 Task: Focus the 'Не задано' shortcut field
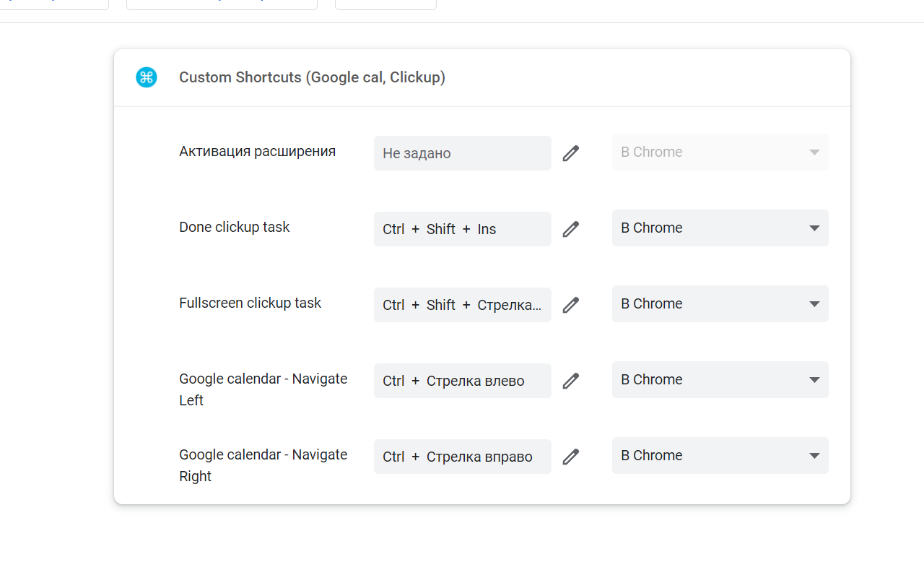pyautogui.click(x=462, y=153)
